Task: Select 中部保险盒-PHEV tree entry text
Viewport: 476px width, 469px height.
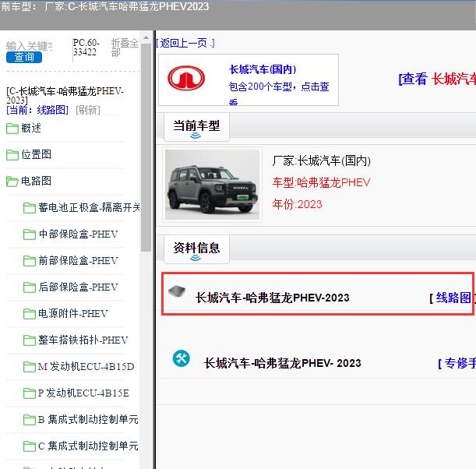Action: click(x=79, y=234)
